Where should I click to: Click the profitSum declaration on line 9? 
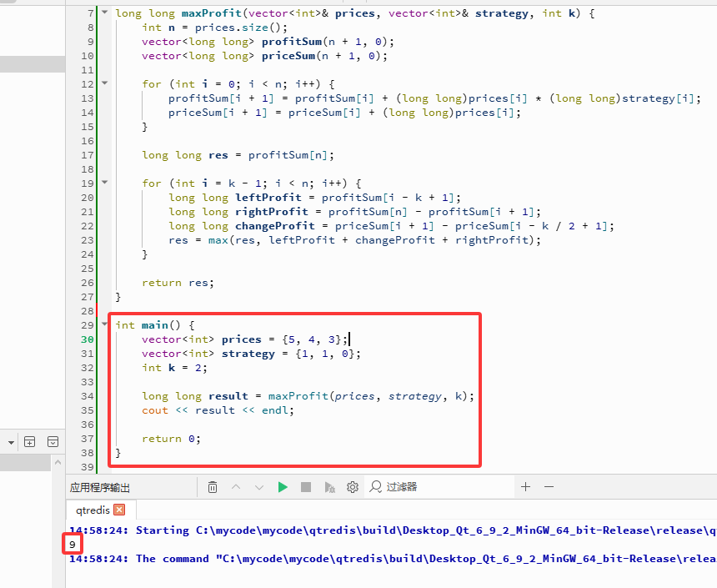(x=292, y=42)
